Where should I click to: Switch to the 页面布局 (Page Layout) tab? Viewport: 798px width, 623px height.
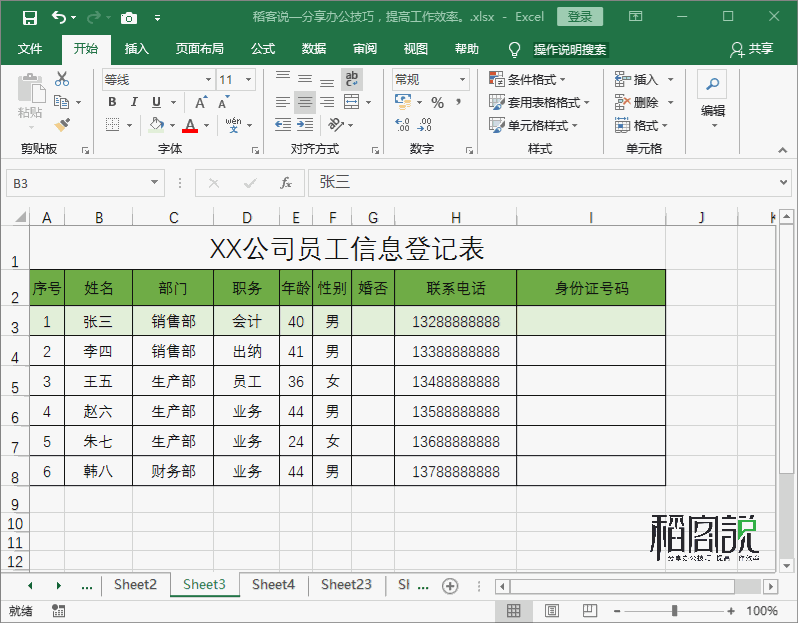click(200, 49)
